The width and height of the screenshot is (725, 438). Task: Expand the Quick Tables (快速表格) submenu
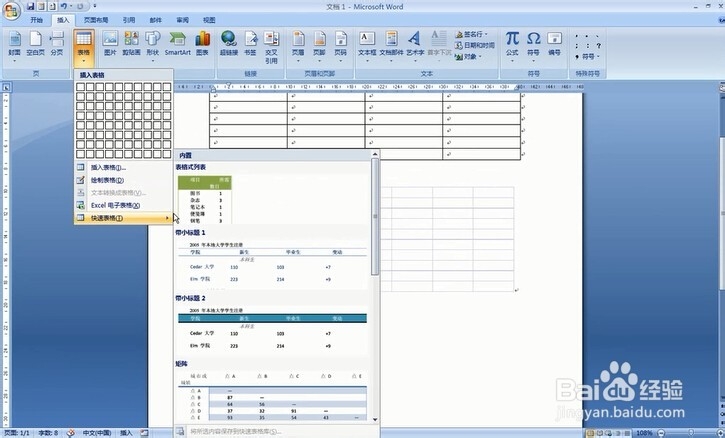[x=123, y=217]
